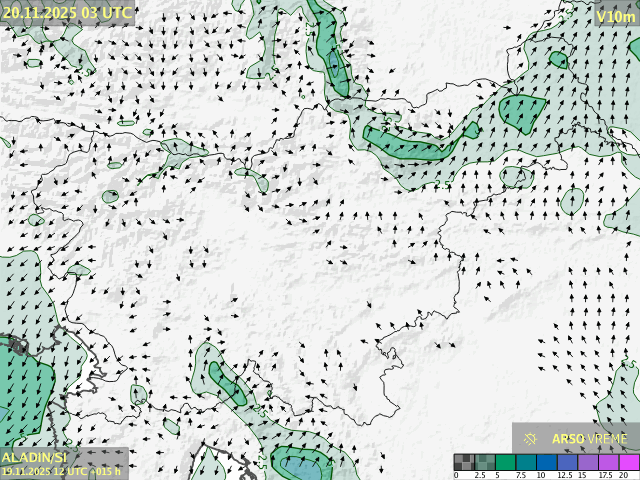
Task: Select the violet 17.5 legend swatch
Action: point(608,462)
